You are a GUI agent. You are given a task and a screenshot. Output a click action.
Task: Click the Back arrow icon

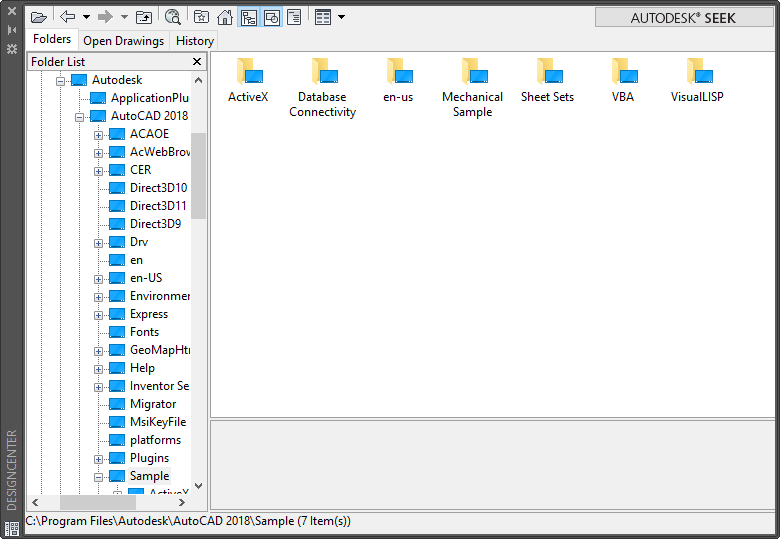click(x=67, y=17)
